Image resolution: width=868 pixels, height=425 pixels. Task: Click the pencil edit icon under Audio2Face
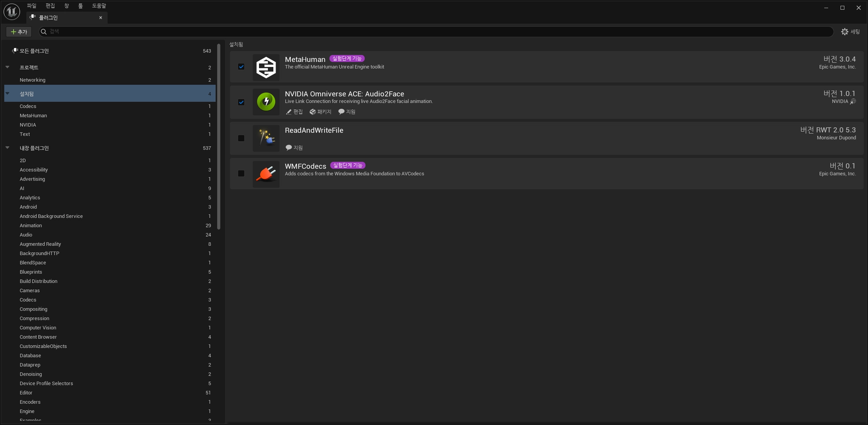point(289,112)
